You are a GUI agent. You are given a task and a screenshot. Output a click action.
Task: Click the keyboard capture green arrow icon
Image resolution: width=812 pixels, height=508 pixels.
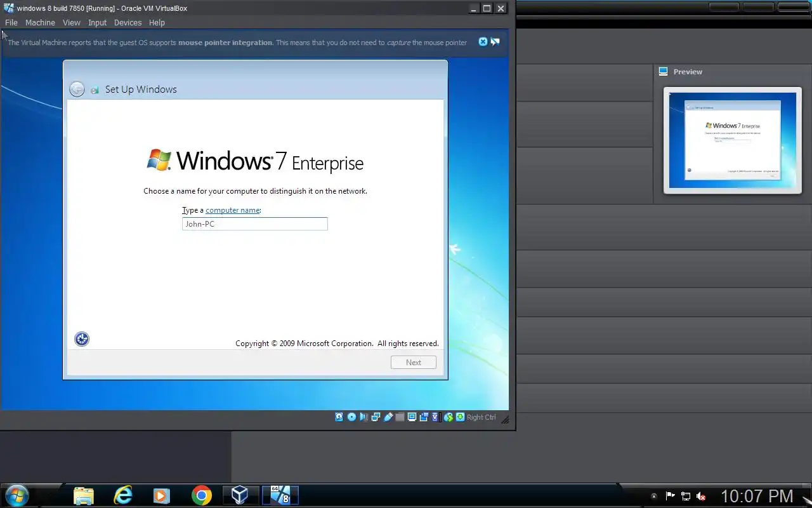click(x=461, y=417)
